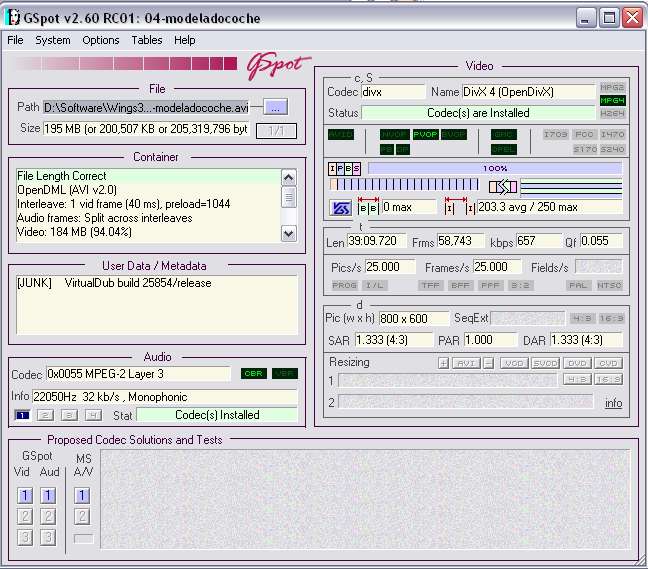This screenshot has height=569, width=648.
Task: Click the NTSC indicator
Action: (609, 285)
